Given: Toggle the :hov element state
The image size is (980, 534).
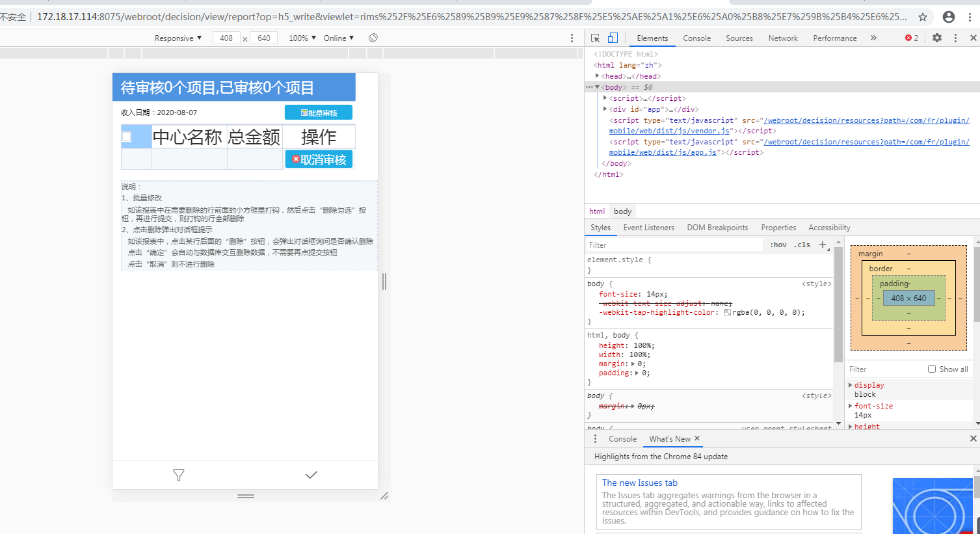Looking at the screenshot, I should pos(778,245).
